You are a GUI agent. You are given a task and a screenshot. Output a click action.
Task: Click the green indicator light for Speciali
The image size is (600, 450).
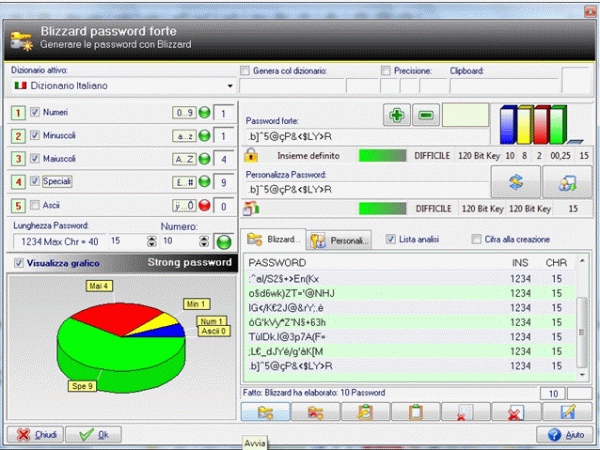205,182
